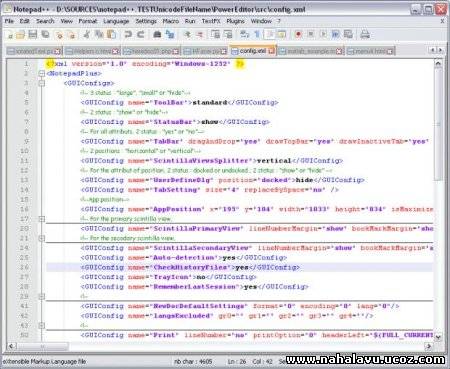This screenshot has width=450, height=369.
Task: Start macro recording with the red dot
Action: click(x=298, y=34)
